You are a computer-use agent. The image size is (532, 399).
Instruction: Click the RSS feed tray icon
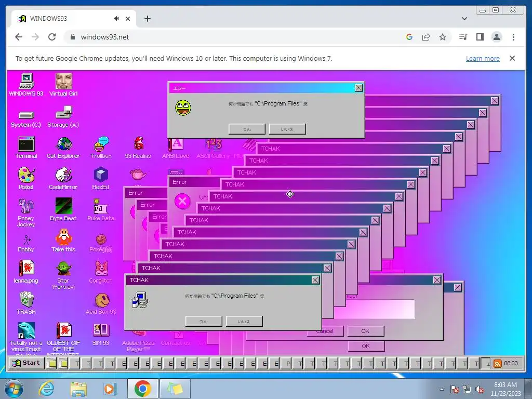click(497, 364)
